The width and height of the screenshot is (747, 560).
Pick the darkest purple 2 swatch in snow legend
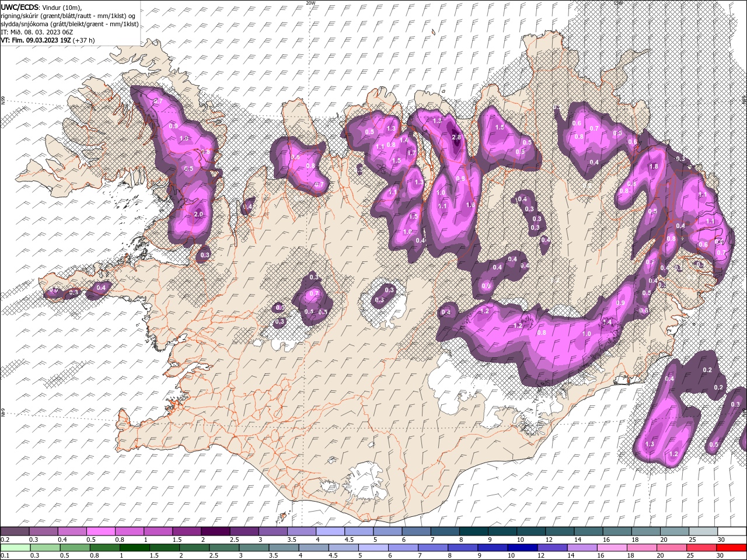pyautogui.click(x=215, y=531)
